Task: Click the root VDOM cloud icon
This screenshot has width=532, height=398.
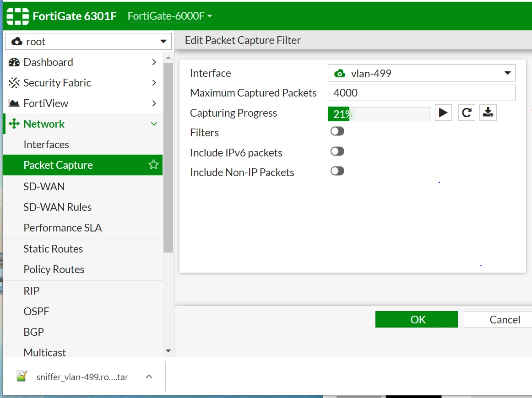Action: coord(17,42)
